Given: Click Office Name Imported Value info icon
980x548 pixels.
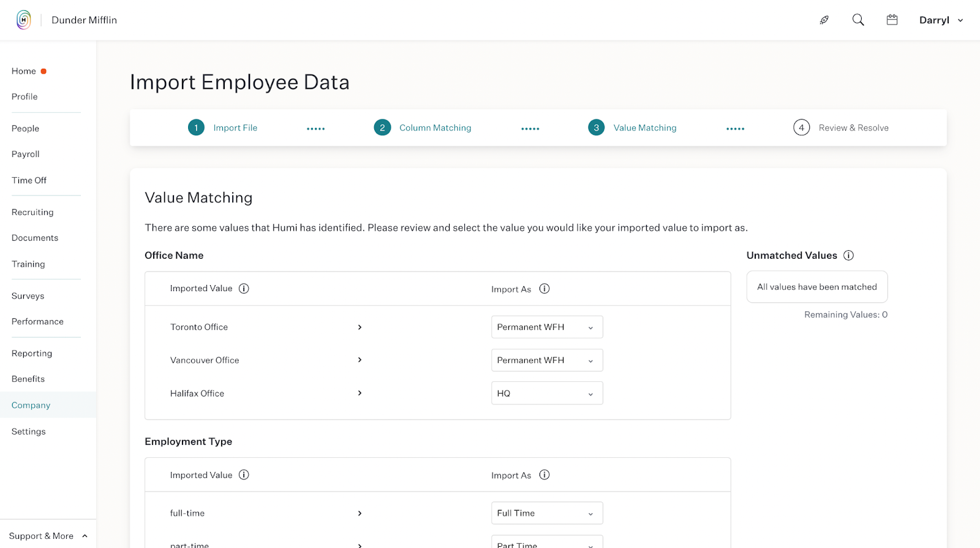Looking at the screenshot, I should 244,289.
